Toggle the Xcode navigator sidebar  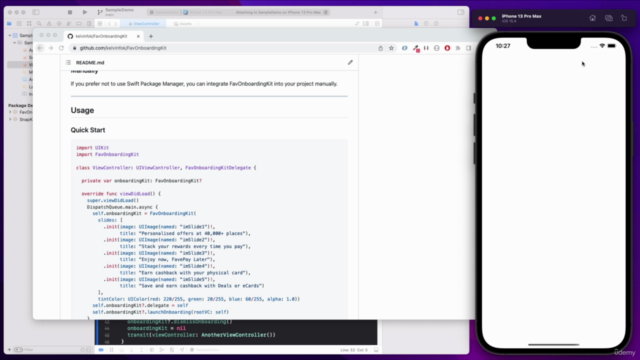pyautogui.click(x=36, y=12)
